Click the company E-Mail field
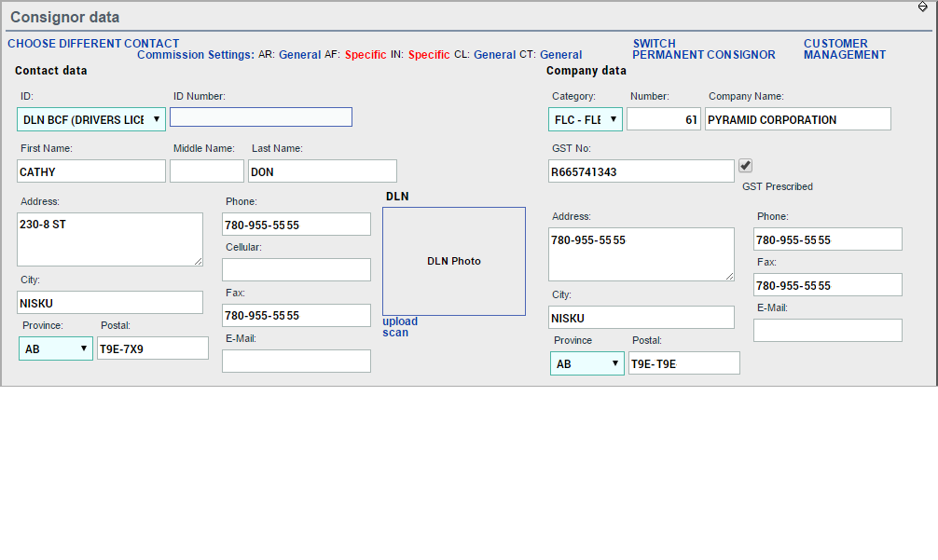The image size is (938, 560). 828,331
